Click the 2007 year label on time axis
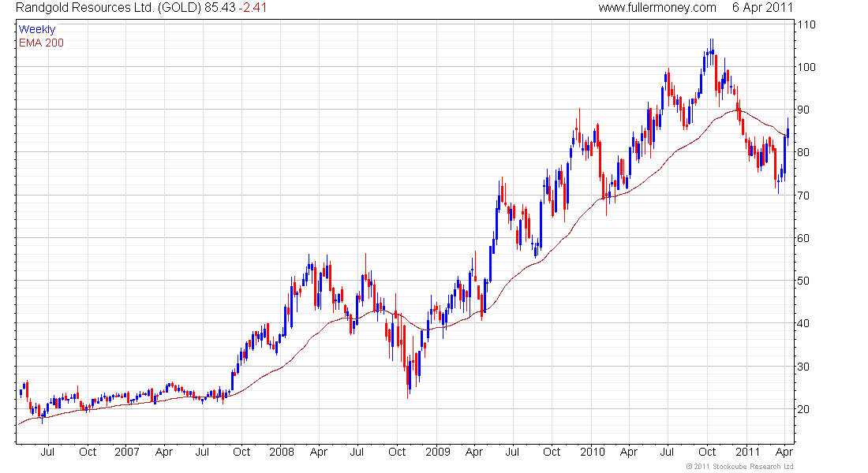This screenshot has height=473, width=868. click(x=127, y=452)
